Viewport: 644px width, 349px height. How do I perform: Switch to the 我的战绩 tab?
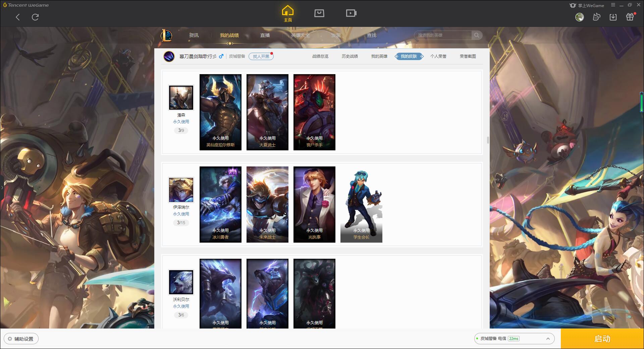click(229, 35)
